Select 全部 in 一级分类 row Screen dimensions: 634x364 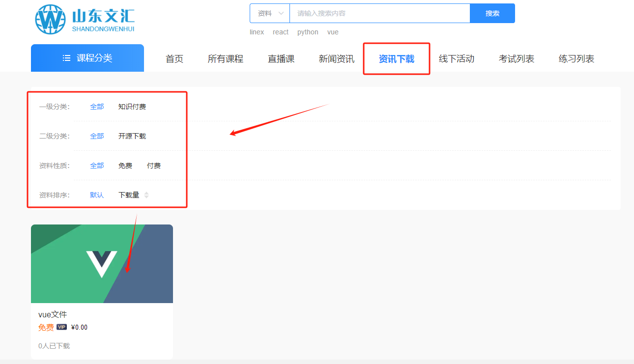(97, 107)
